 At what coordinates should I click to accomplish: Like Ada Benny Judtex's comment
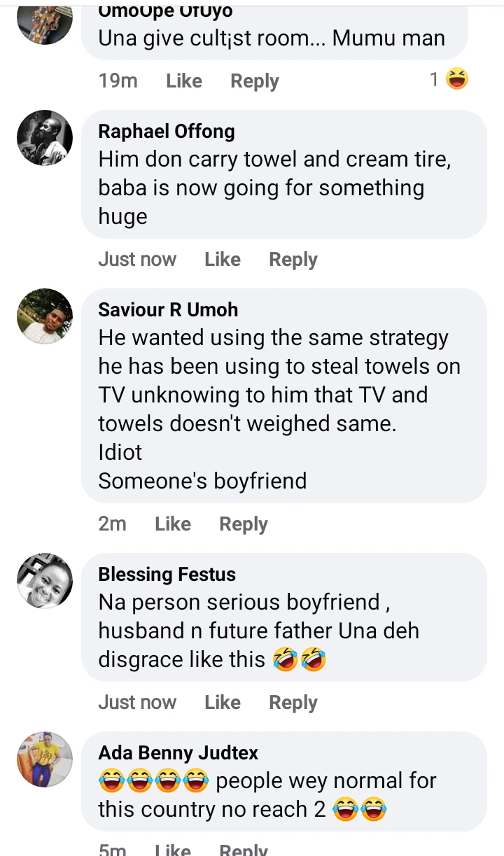point(172,850)
